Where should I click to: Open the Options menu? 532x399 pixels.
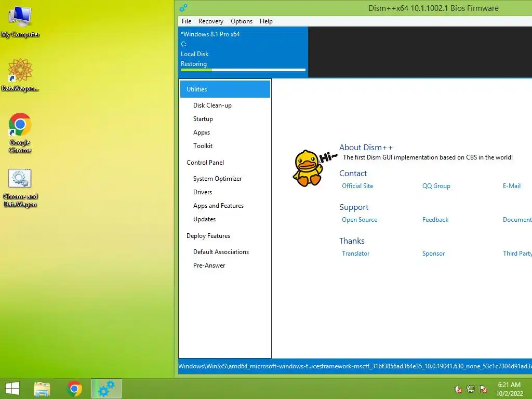[x=241, y=21]
